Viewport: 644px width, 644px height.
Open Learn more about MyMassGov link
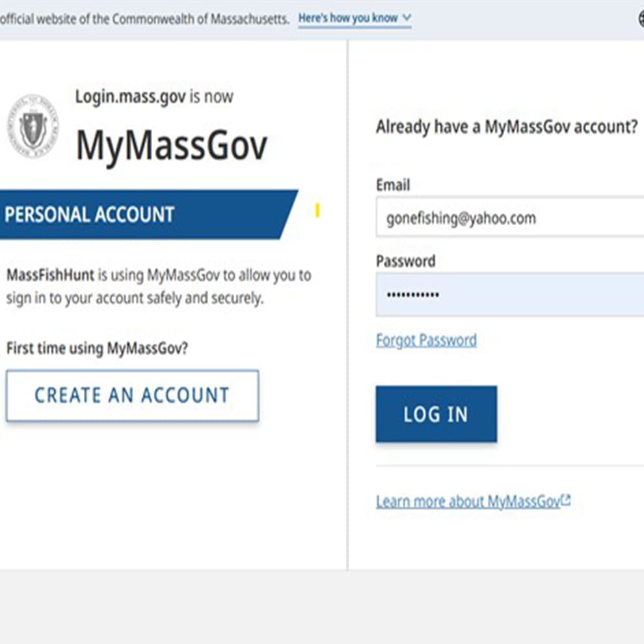click(468, 502)
